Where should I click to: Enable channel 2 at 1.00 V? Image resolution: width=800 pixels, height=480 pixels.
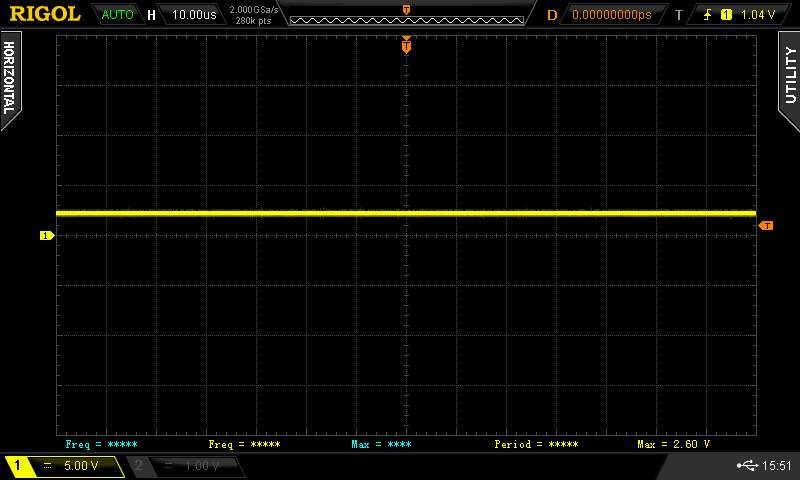coord(186,466)
